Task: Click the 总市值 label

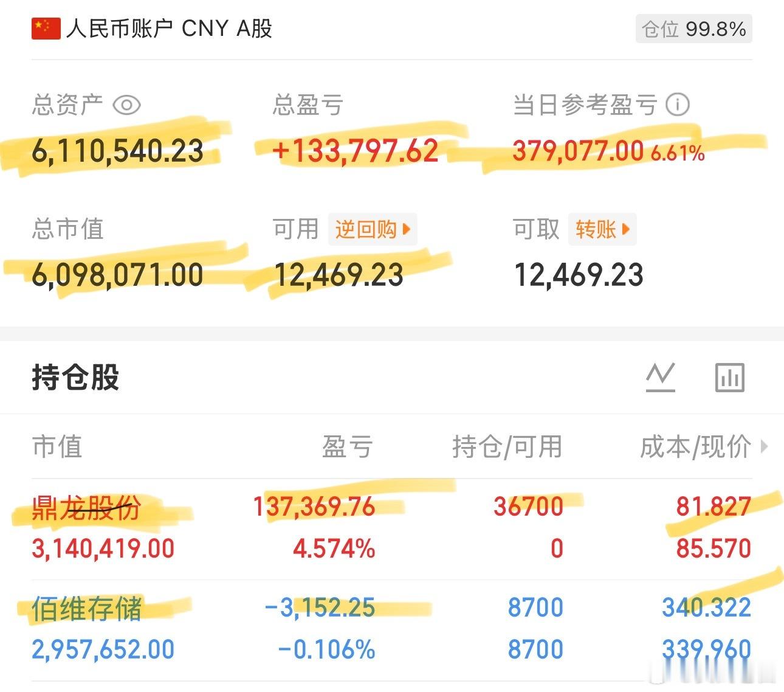Action: (x=67, y=229)
